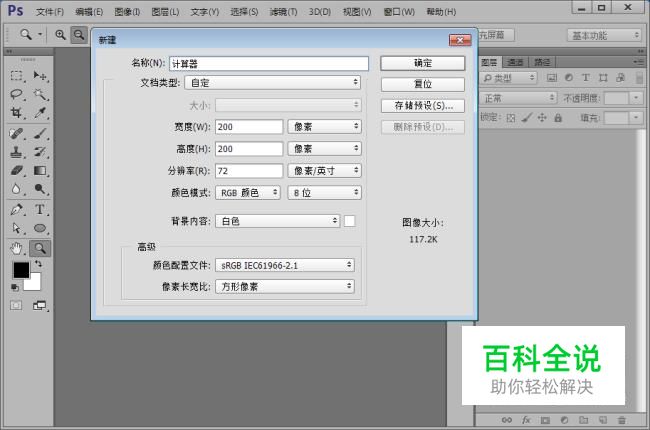Click the 宽度 value field
650x430 pixels.
tap(249, 126)
